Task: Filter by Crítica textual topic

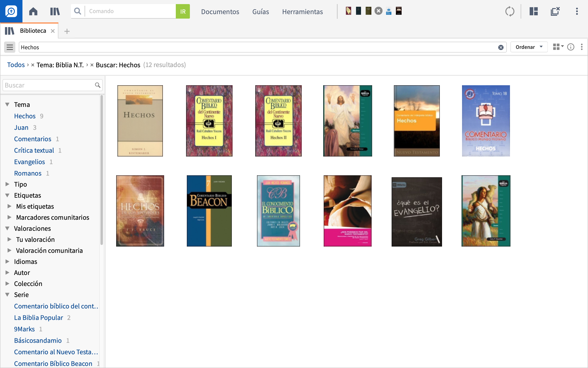Action: click(x=34, y=150)
